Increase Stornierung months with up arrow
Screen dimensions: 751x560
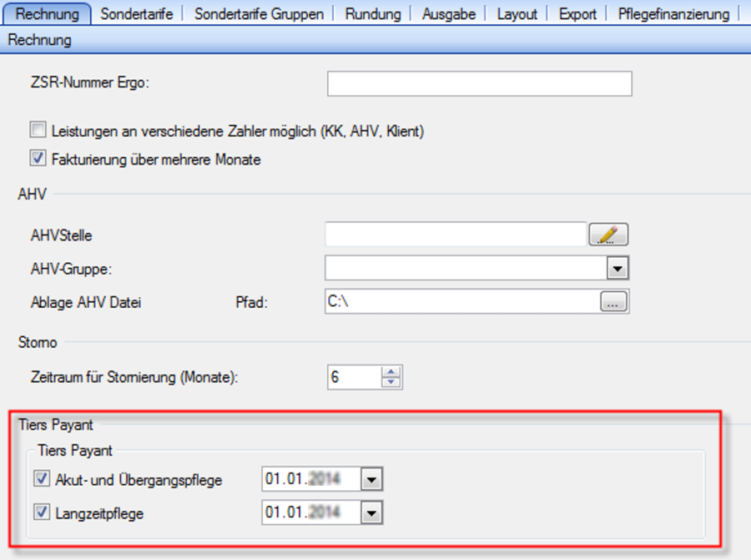click(391, 371)
